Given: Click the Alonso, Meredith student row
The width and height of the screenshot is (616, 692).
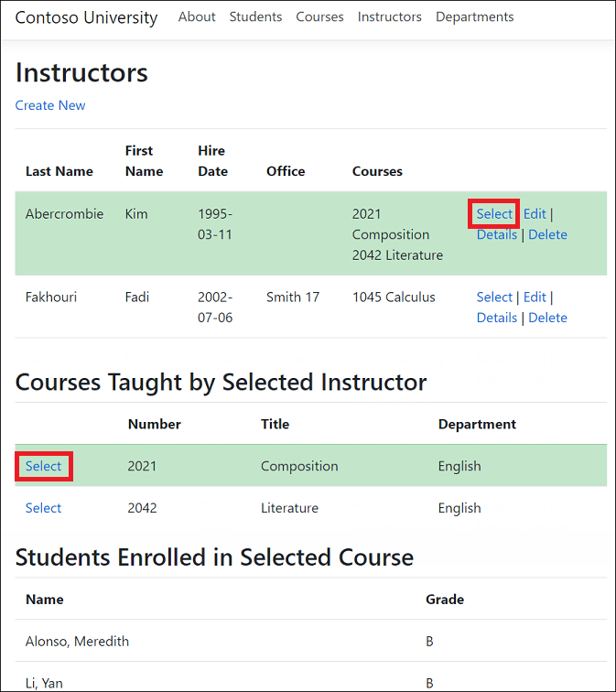Looking at the screenshot, I should (77, 642).
